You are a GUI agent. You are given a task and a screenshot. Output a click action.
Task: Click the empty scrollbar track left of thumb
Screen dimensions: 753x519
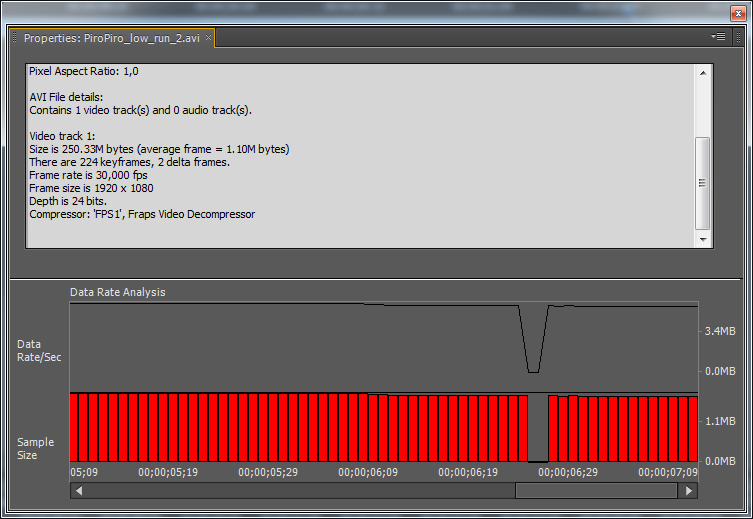click(301, 491)
